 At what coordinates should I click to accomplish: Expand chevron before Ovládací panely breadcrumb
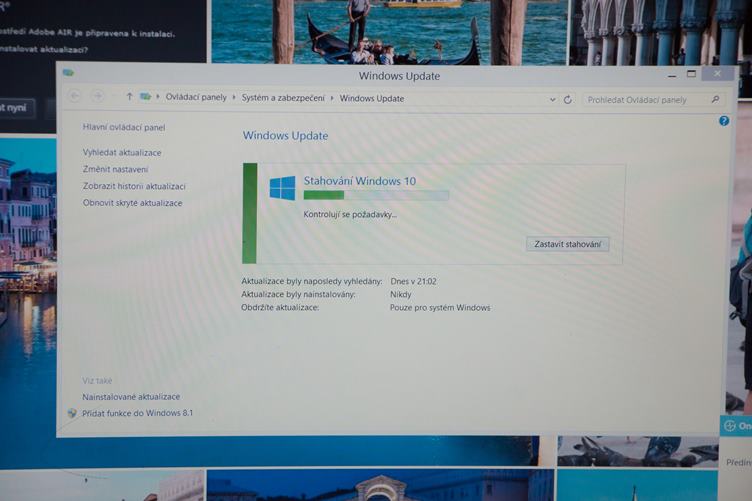(158, 97)
